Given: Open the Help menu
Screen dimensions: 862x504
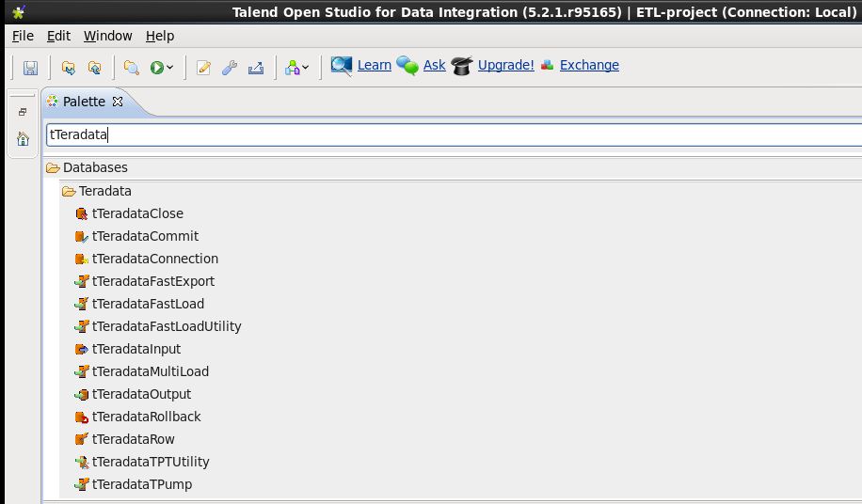Looking at the screenshot, I should 160,36.
